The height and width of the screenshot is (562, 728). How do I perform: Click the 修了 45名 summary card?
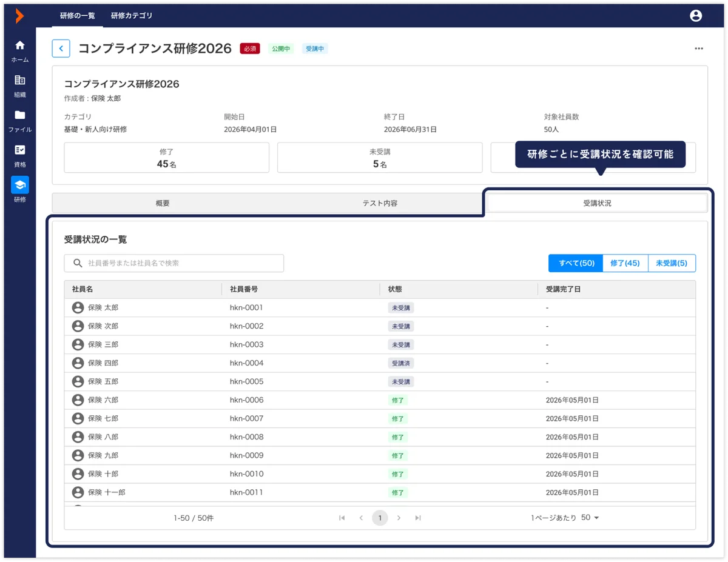[166, 158]
